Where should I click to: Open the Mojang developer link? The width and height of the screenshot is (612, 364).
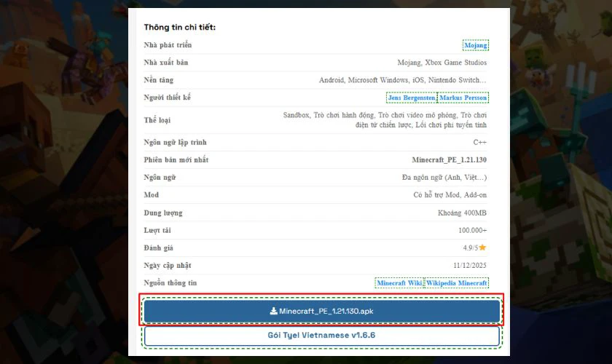click(476, 45)
